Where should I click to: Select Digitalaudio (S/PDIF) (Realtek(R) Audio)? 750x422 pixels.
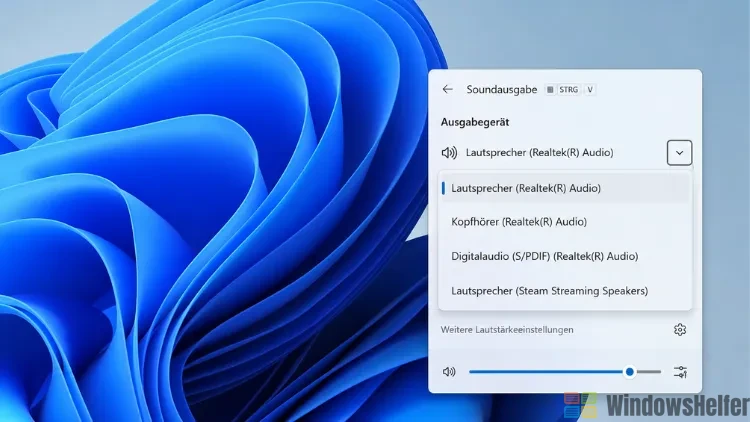click(565, 256)
